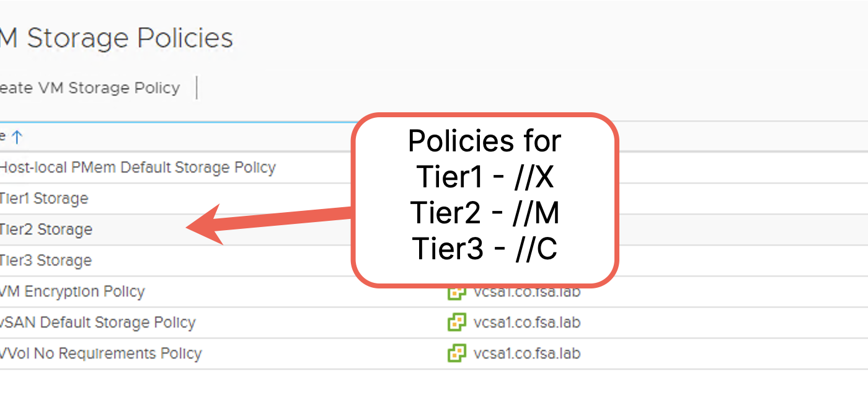The image size is (868, 397).
Task: Click vcsa1.co.fsa.lab in the VVol row
Action: tap(527, 354)
